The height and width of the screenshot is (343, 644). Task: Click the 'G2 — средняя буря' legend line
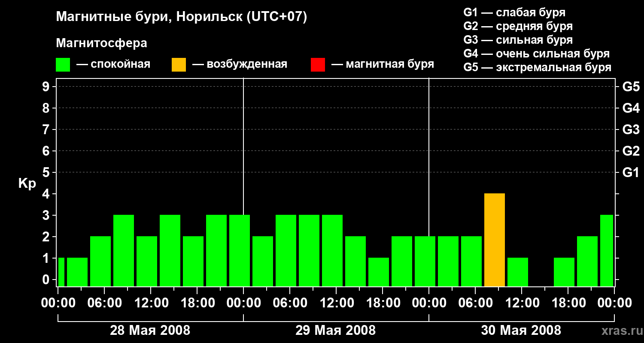[518, 26]
